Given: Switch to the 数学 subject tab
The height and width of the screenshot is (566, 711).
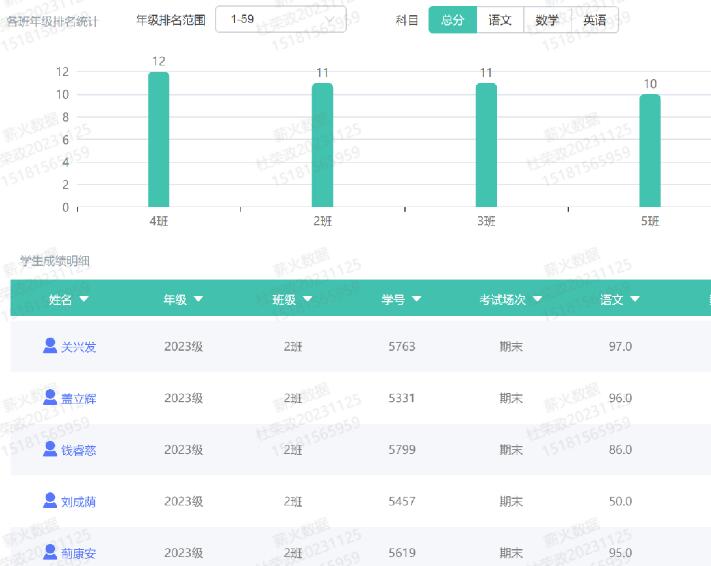Looking at the screenshot, I should click(547, 20).
